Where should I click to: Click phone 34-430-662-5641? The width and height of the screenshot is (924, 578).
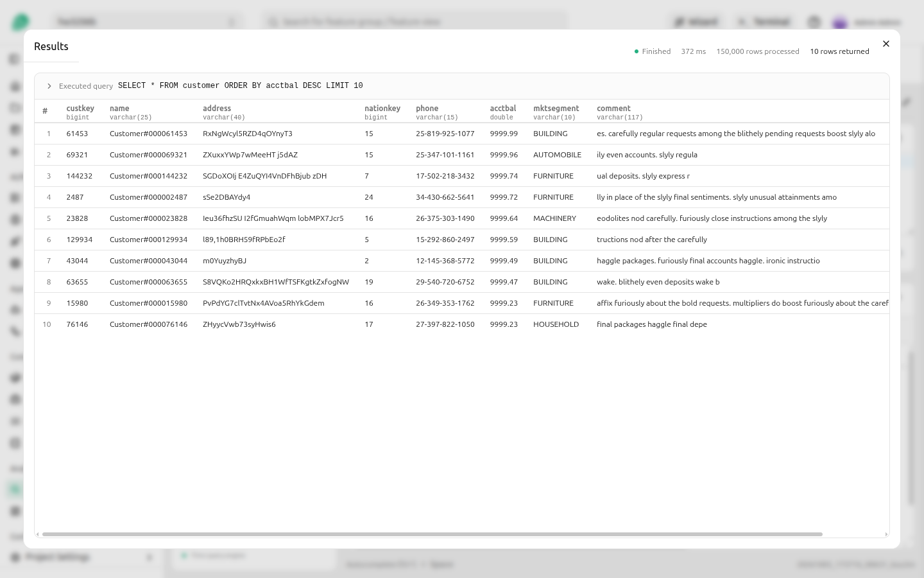pos(445,197)
